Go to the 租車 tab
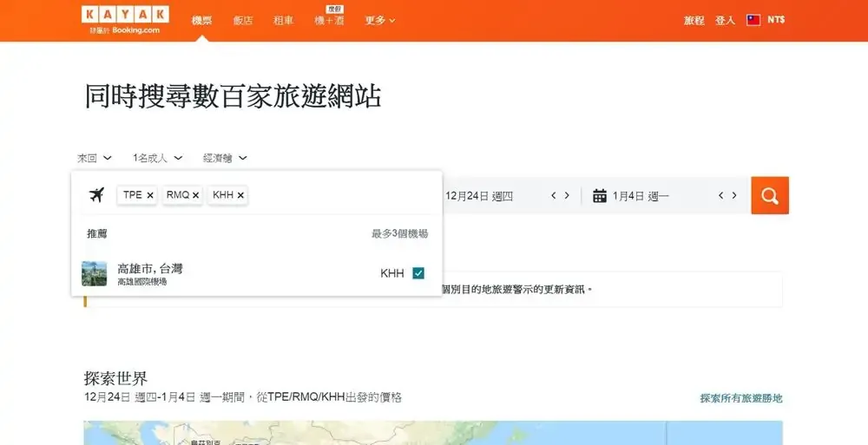This screenshot has height=445, width=868. click(x=283, y=20)
